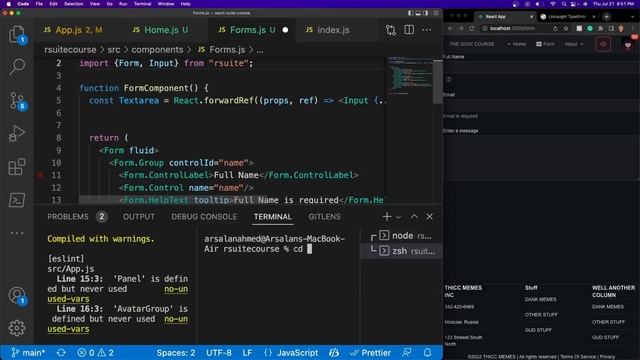Open Source Control view with badge

(x=17, y=100)
